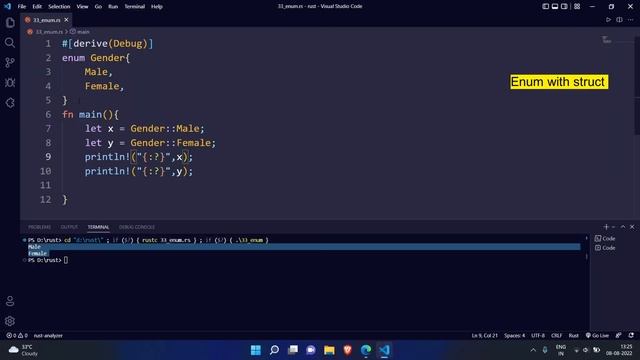Open Windows taskbar search
This screenshot has width=640, height=360.
click(274, 350)
